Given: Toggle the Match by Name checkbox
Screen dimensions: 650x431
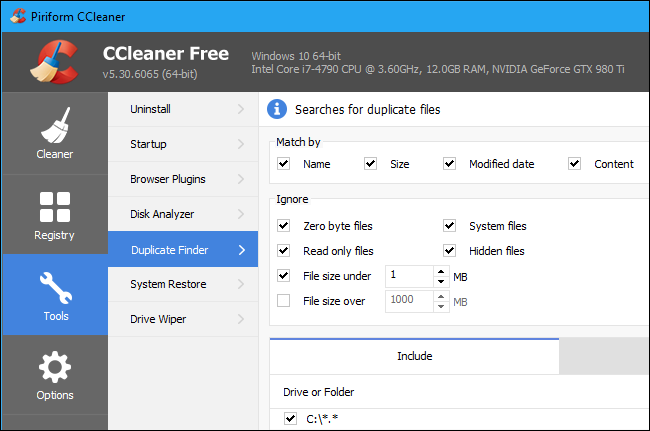Looking at the screenshot, I should [x=284, y=164].
